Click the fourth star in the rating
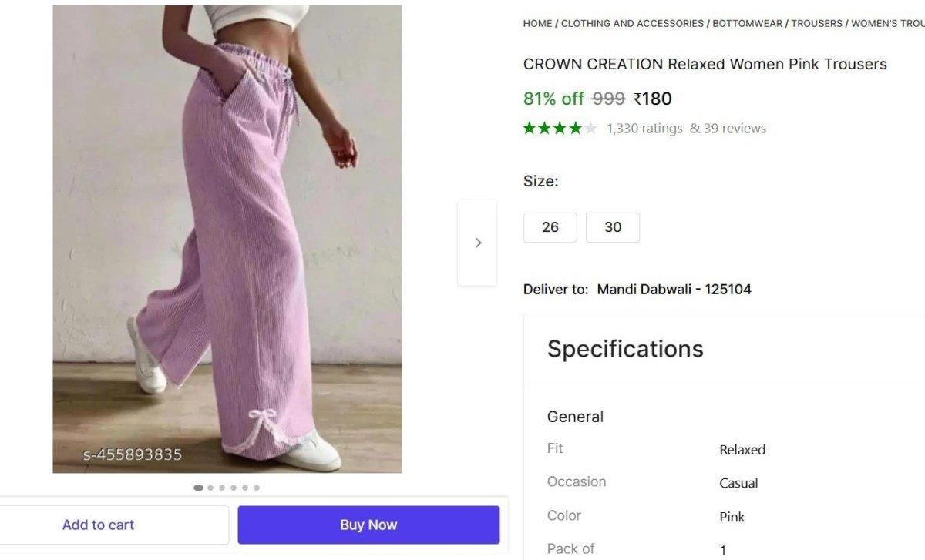925x560 pixels. coord(574,128)
